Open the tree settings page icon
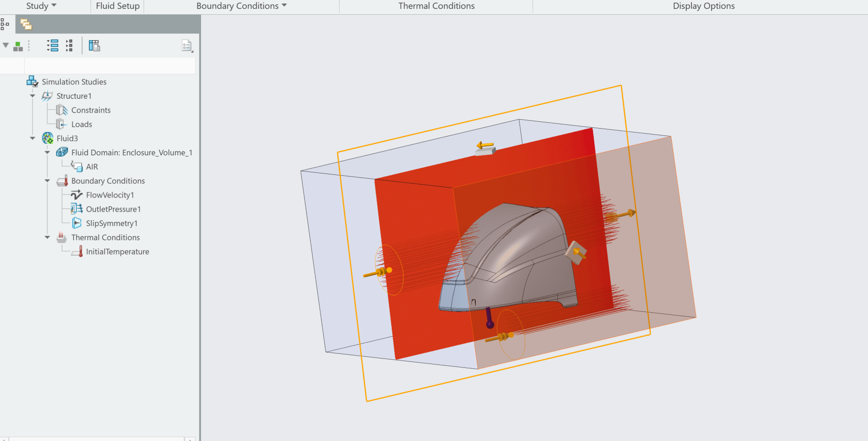 click(x=187, y=46)
